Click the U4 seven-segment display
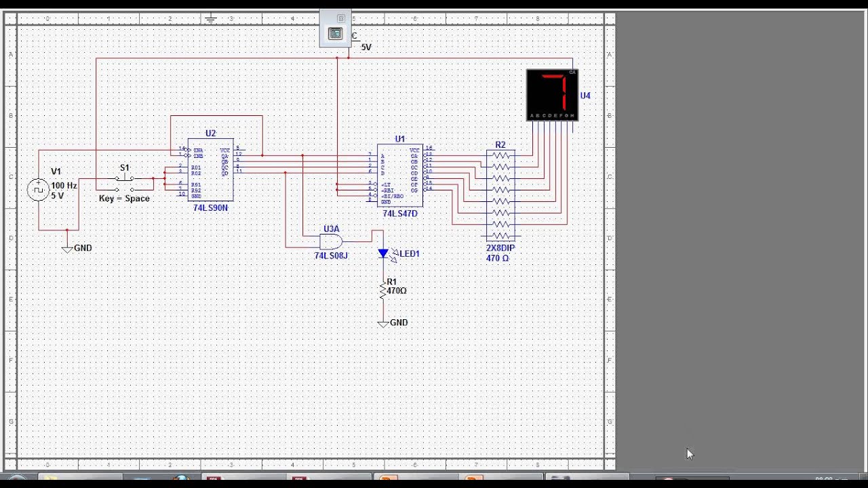 coord(552,96)
